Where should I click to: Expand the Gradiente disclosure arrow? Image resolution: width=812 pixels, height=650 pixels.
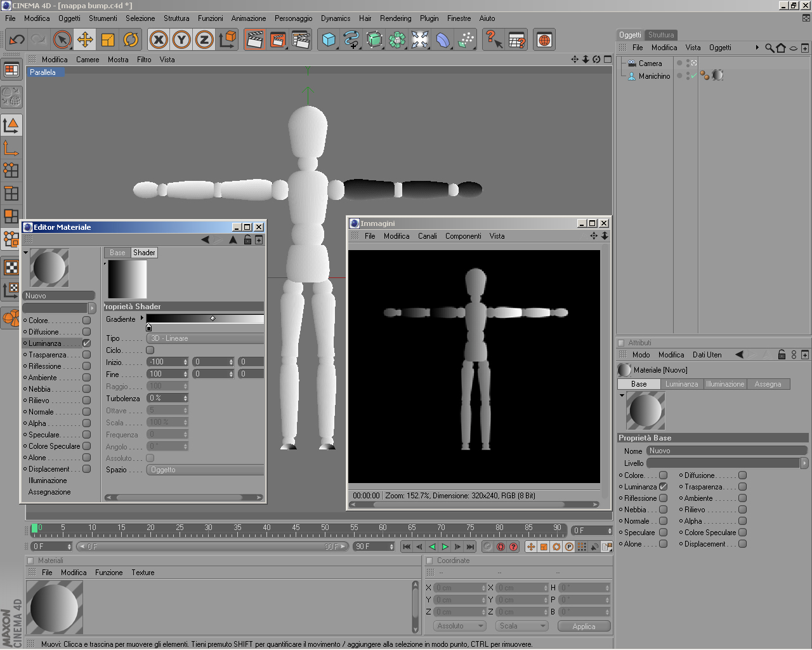coord(142,319)
